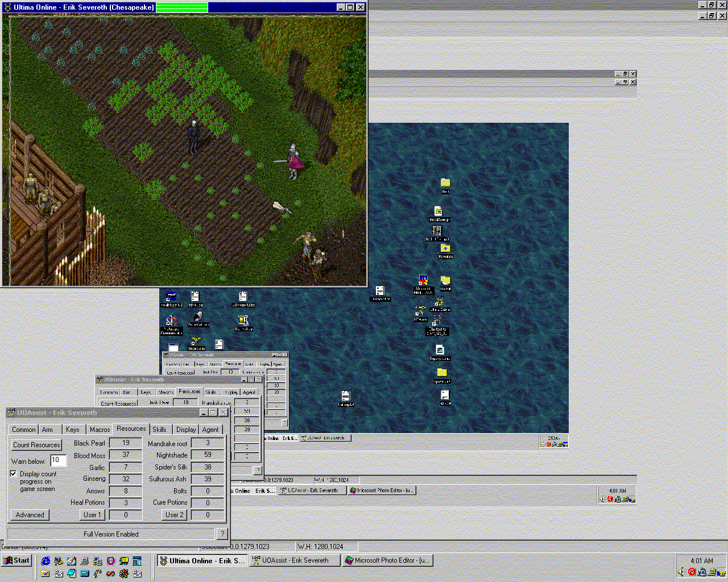Click the Ultima Online window title icon
728x582 pixels.
[x=7, y=7]
